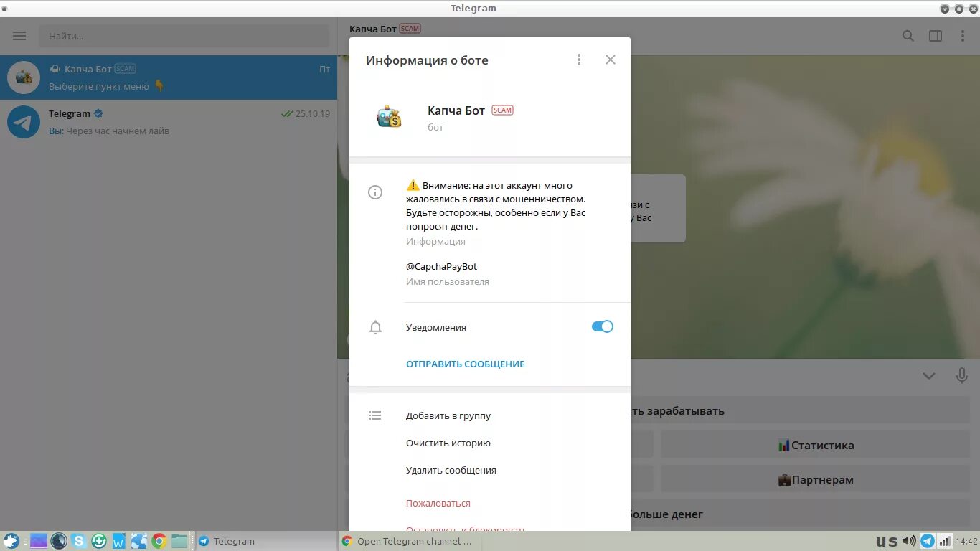Open the three-dot menu in bot info
Image resolution: width=980 pixels, height=551 pixels.
point(579,60)
